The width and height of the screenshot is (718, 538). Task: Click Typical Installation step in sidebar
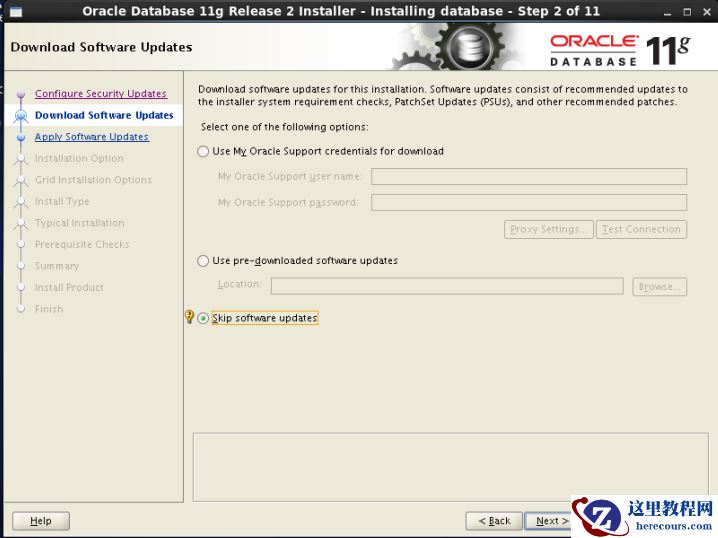click(80, 223)
